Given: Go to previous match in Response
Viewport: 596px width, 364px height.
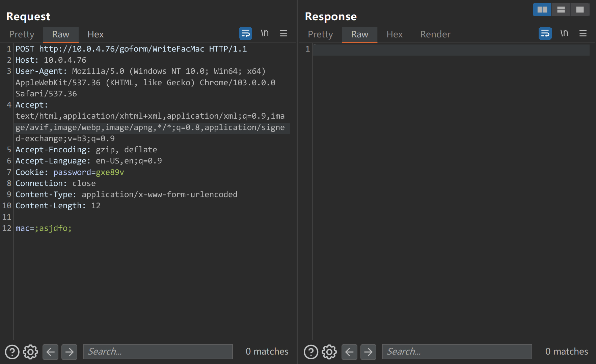Looking at the screenshot, I should click(x=349, y=352).
